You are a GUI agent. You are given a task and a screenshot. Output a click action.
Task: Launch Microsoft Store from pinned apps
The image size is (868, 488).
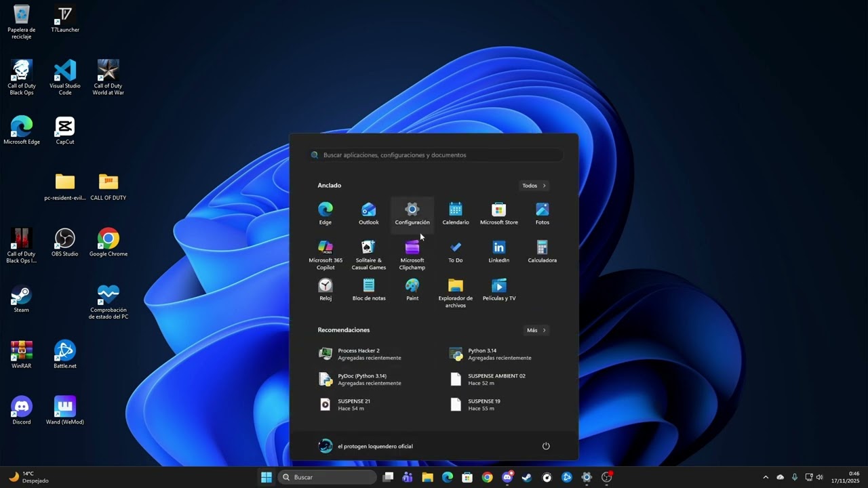coord(499,213)
